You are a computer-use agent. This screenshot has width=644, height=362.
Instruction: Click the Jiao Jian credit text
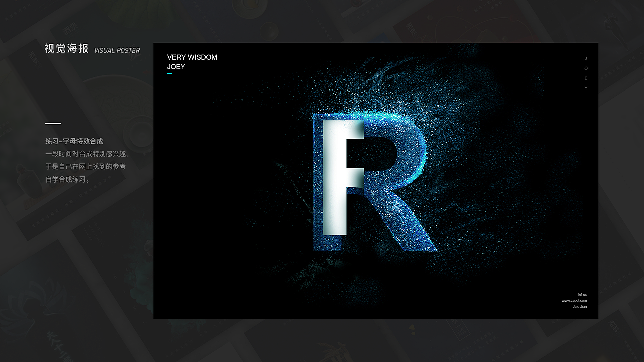click(580, 307)
